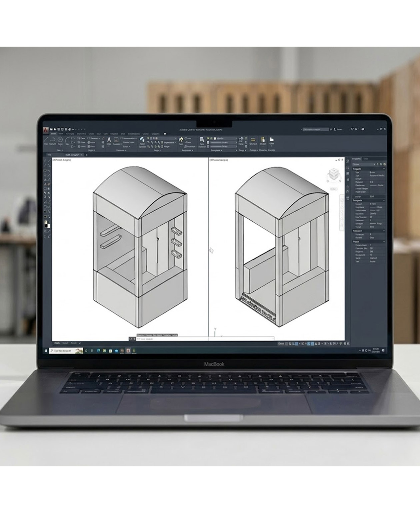420x513 pixels.
Task: Switch to the Insert ribbon tab
Action: click(x=61, y=134)
